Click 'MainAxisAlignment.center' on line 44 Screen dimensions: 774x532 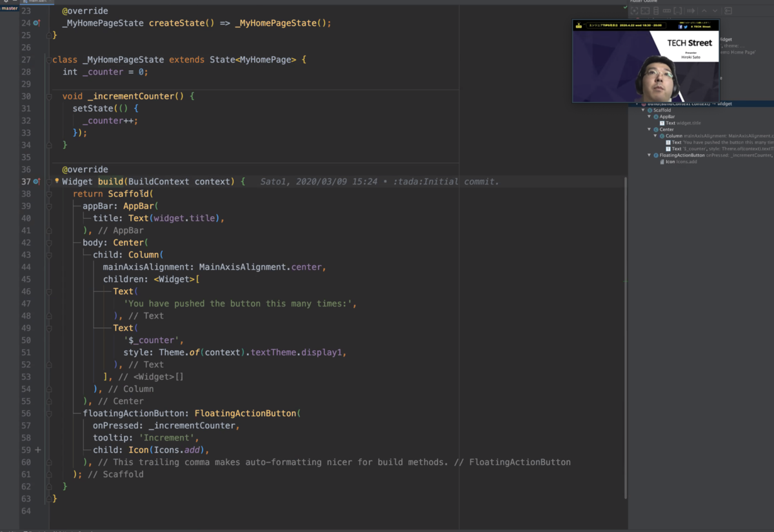point(260,267)
